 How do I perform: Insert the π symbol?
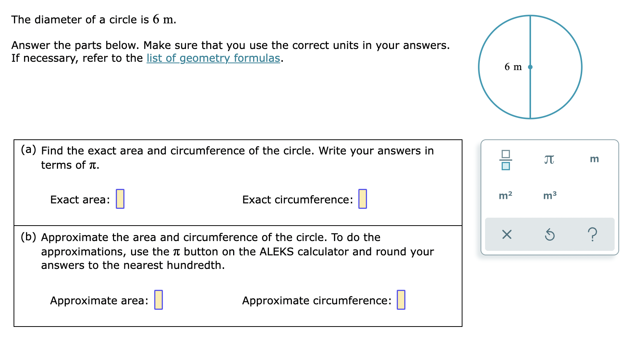(x=549, y=160)
